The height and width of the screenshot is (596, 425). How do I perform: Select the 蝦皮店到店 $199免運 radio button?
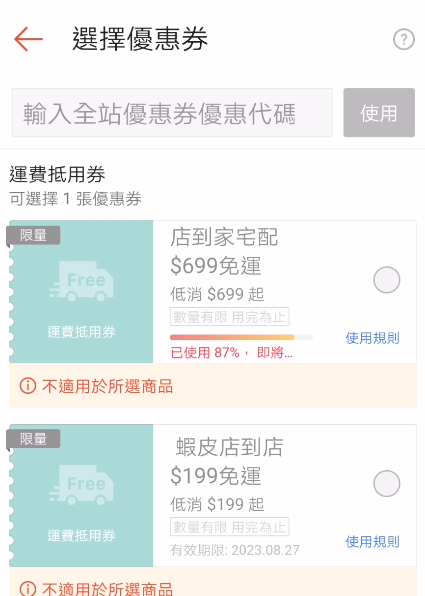coord(387,484)
